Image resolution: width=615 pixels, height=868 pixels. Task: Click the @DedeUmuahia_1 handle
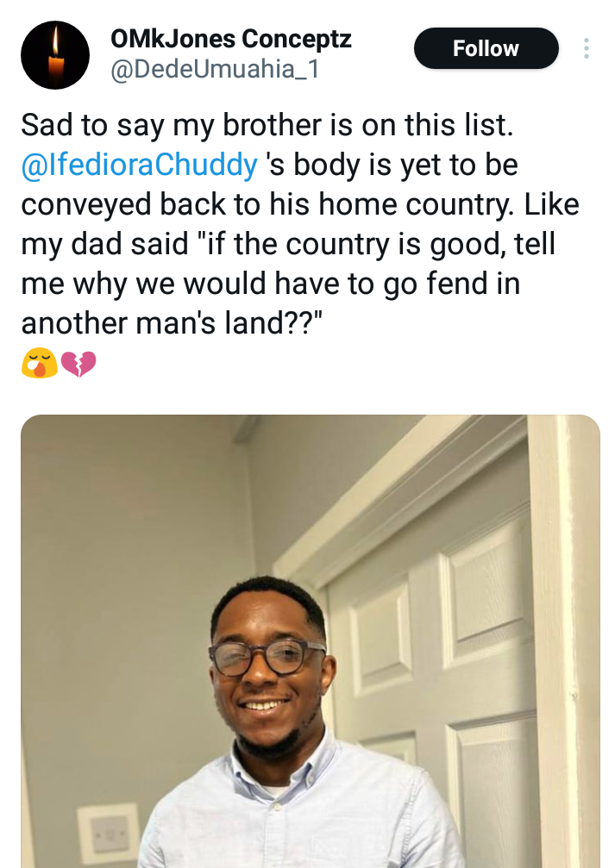215,70
